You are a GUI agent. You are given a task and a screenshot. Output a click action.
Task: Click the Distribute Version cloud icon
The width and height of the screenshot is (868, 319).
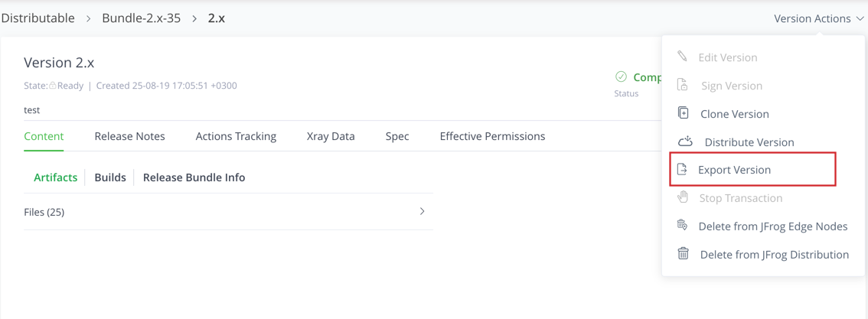(x=685, y=142)
